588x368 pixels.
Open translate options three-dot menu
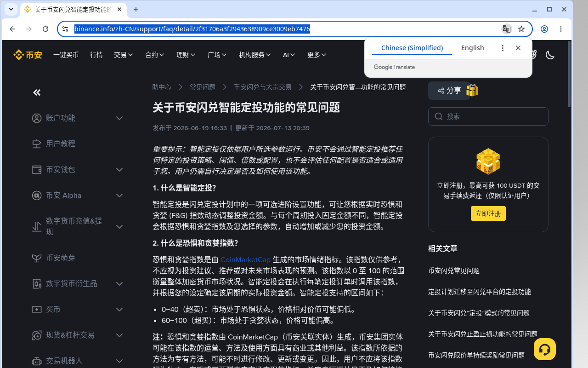coord(503,48)
